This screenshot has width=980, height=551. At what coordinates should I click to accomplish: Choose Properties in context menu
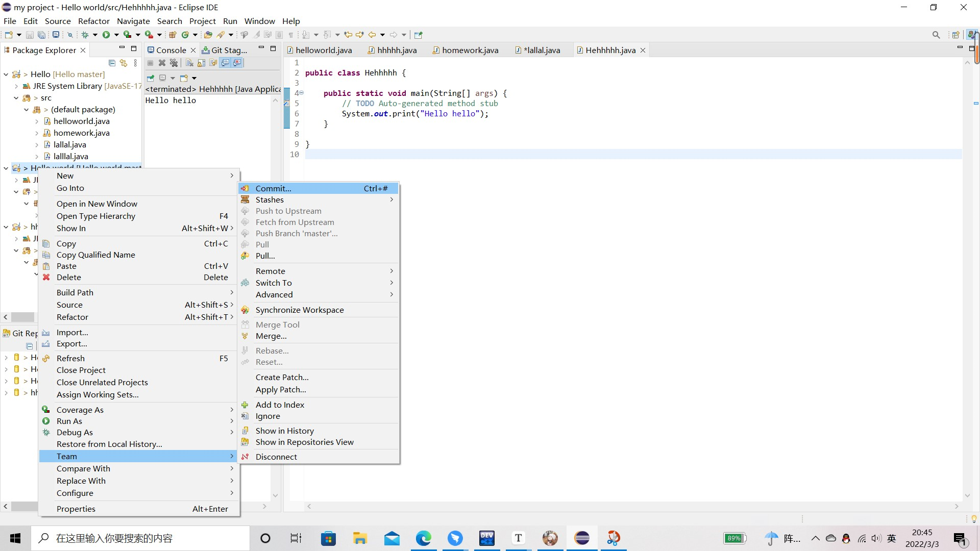tap(139, 509)
